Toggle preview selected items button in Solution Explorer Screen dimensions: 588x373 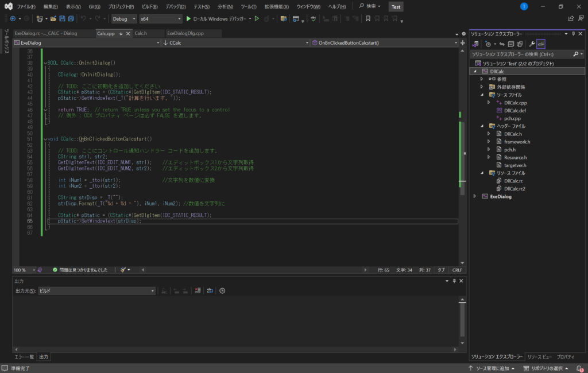pos(541,44)
